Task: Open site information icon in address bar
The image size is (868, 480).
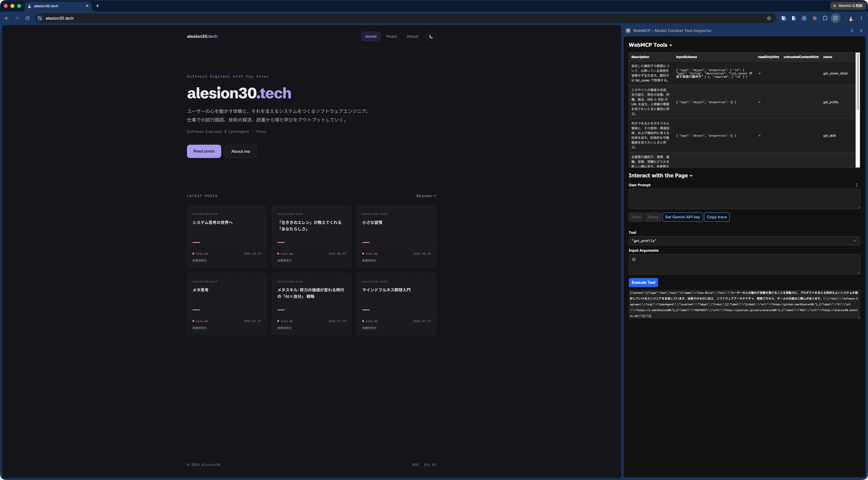Action: [x=40, y=18]
